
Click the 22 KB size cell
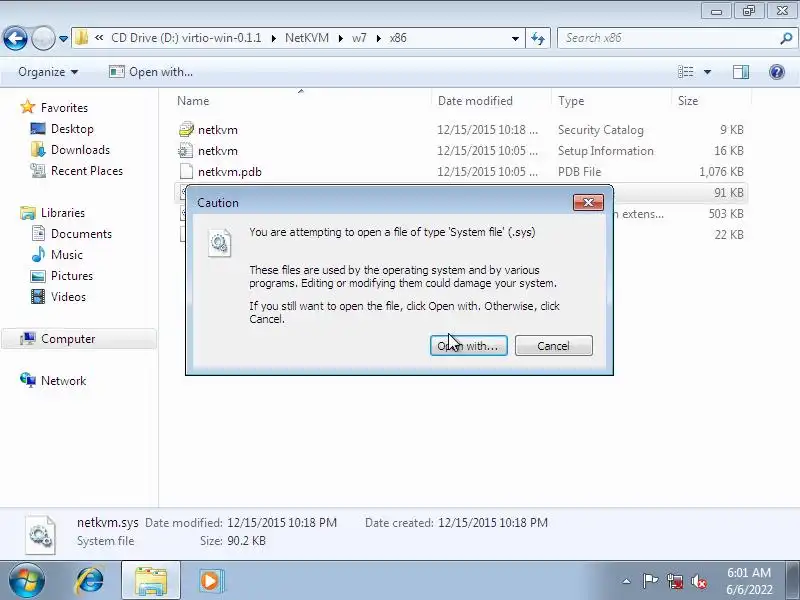(729, 234)
